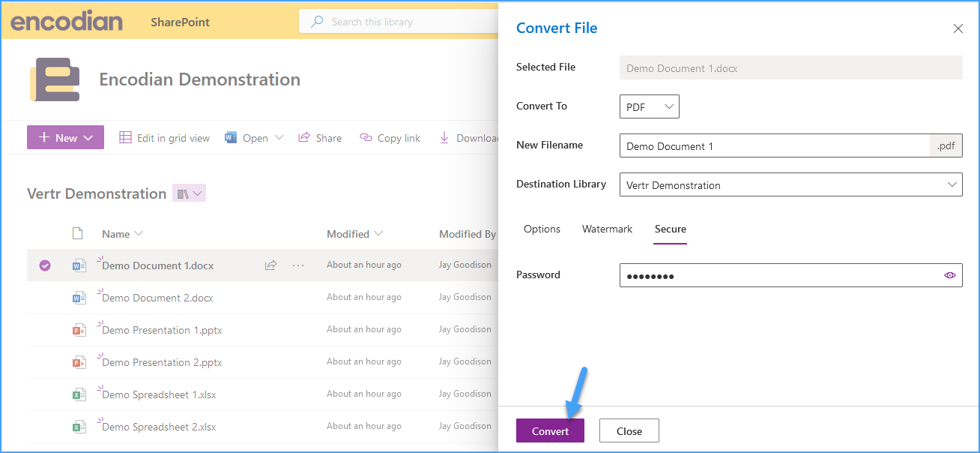The width and height of the screenshot is (980, 453).
Task: Click the purple Convert button
Action: 550,430
